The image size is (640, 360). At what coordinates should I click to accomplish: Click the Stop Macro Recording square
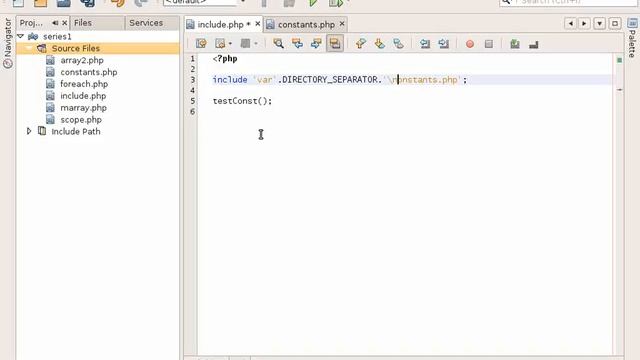coord(489,44)
